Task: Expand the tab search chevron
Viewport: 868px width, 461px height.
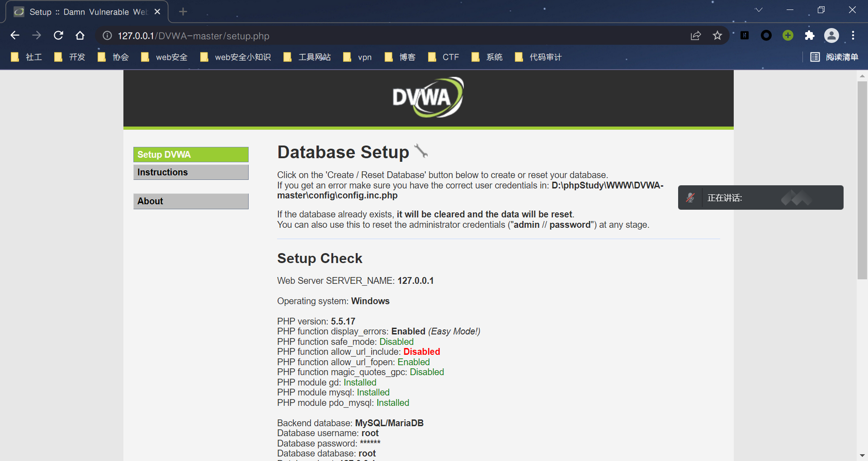Action: pyautogui.click(x=759, y=10)
